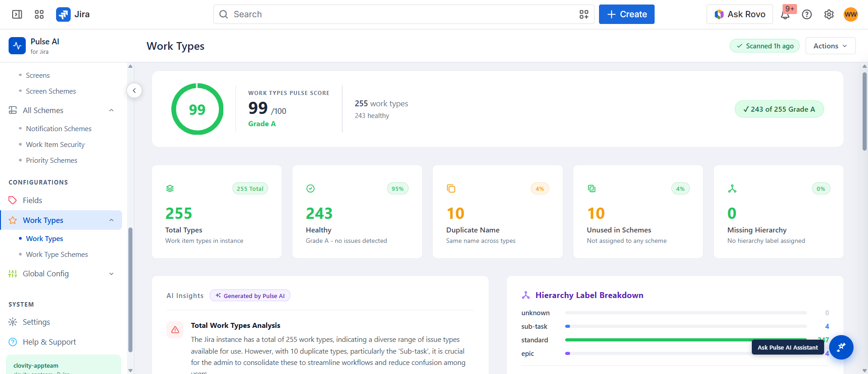Collapse sidebar with the round arrow button
868x374 pixels.
click(x=134, y=90)
